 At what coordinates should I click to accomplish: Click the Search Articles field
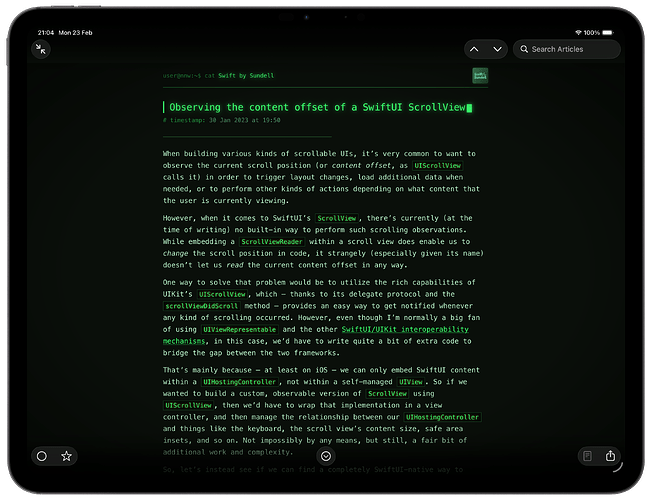tap(567, 49)
